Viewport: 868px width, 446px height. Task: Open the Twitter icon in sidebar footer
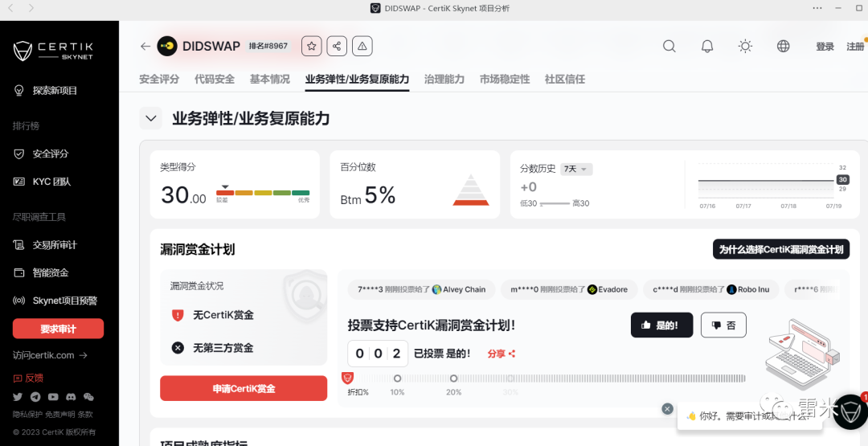[18, 397]
